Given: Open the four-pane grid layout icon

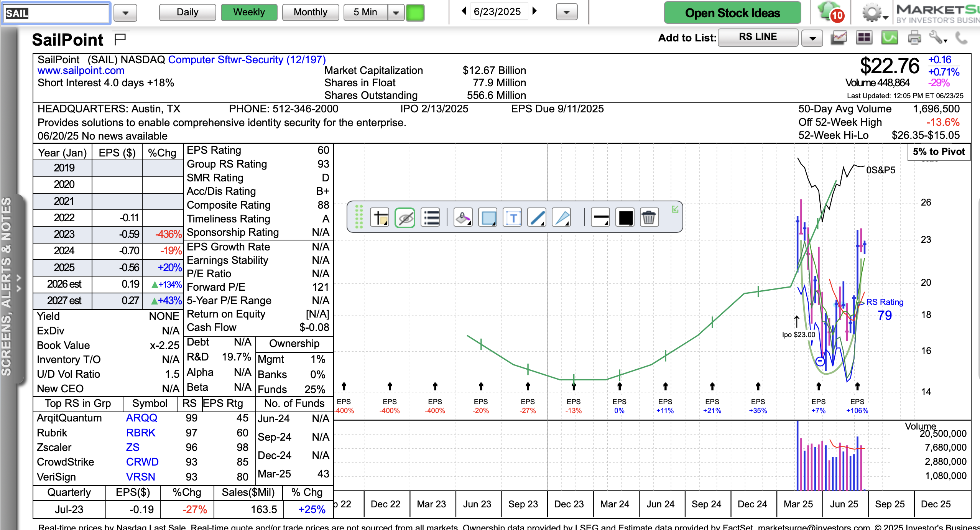Looking at the screenshot, I should 864,38.
